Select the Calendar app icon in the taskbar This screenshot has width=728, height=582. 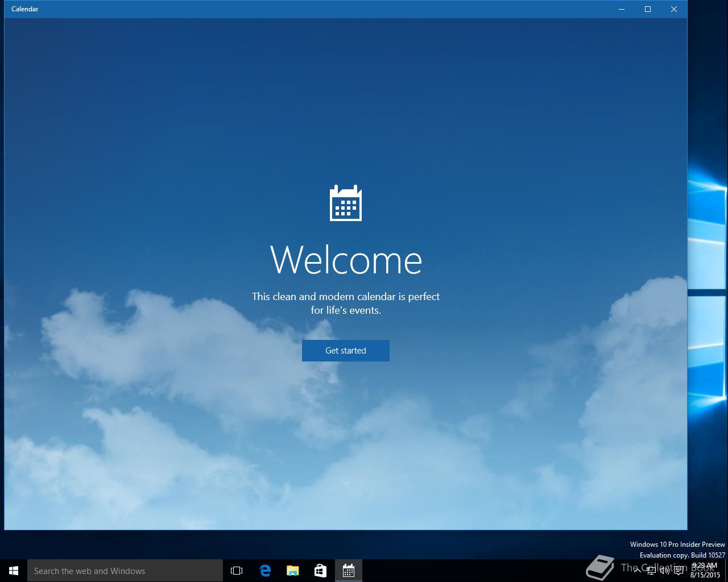pyautogui.click(x=349, y=571)
